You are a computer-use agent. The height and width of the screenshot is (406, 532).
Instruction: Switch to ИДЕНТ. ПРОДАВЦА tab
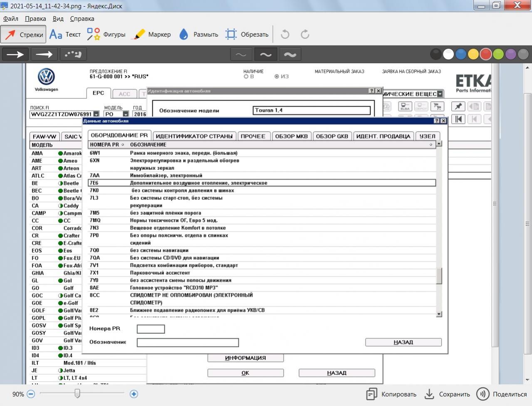[384, 136]
